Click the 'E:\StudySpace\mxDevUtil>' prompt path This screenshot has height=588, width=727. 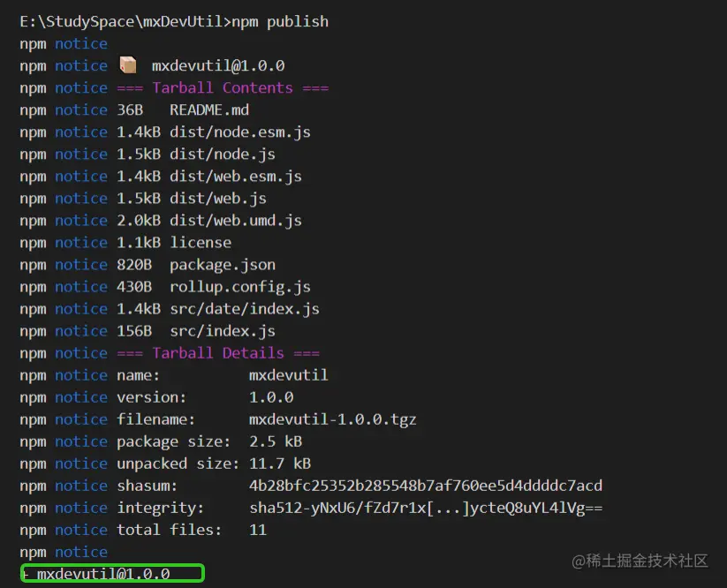[125, 22]
